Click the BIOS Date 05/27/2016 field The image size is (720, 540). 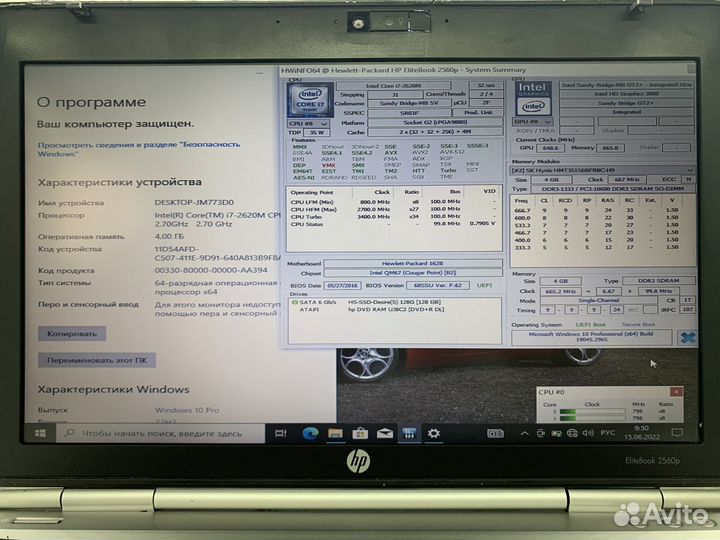pos(343,285)
